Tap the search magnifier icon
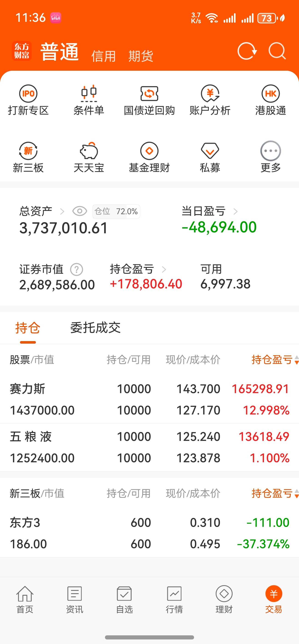 (277, 51)
